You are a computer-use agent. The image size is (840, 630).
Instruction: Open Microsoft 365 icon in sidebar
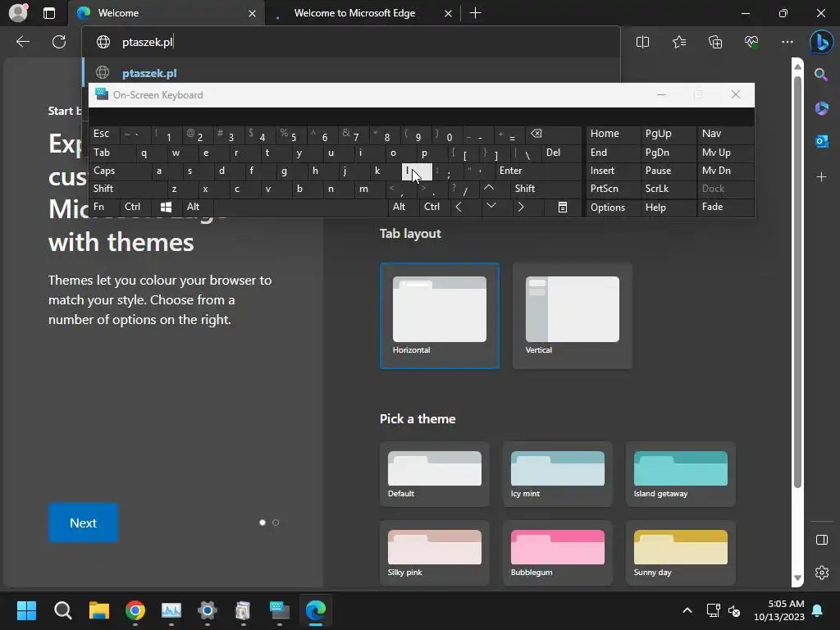(821, 108)
